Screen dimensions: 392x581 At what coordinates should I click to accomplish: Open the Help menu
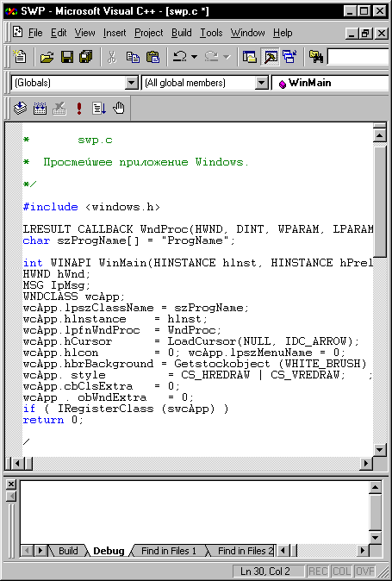(283, 33)
